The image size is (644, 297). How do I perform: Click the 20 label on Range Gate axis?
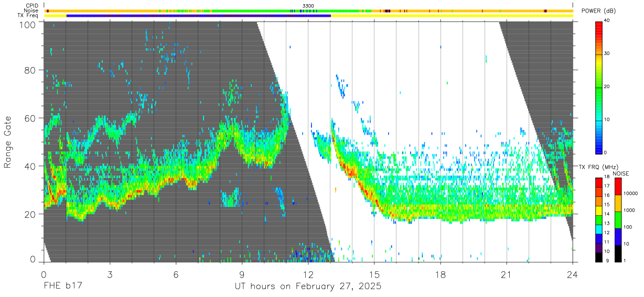31,214
